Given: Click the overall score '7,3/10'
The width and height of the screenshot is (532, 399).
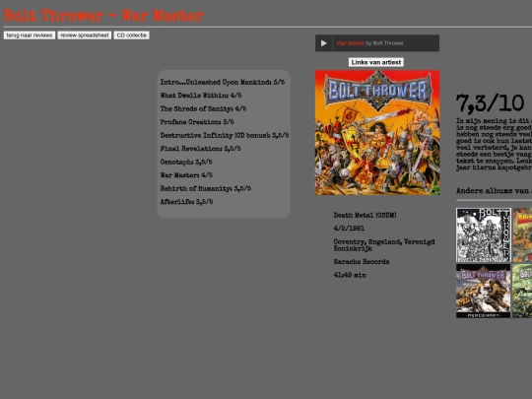Looking at the screenshot, I should click(x=490, y=103).
